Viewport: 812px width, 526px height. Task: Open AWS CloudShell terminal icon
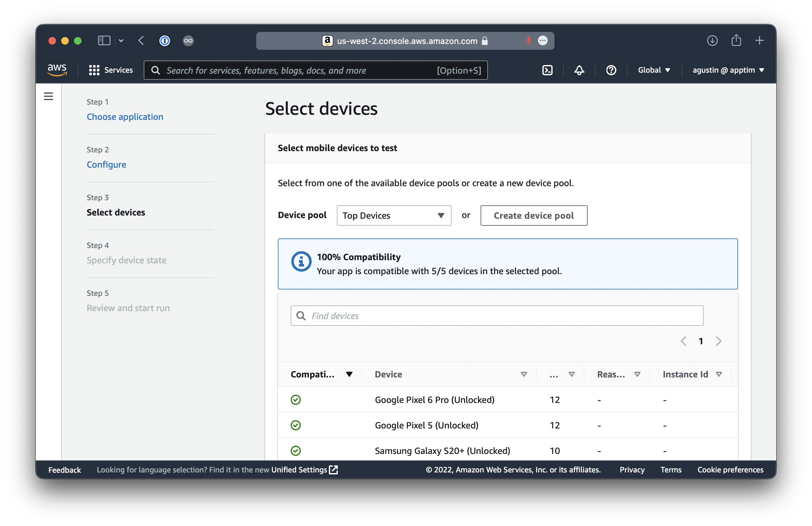click(x=547, y=70)
